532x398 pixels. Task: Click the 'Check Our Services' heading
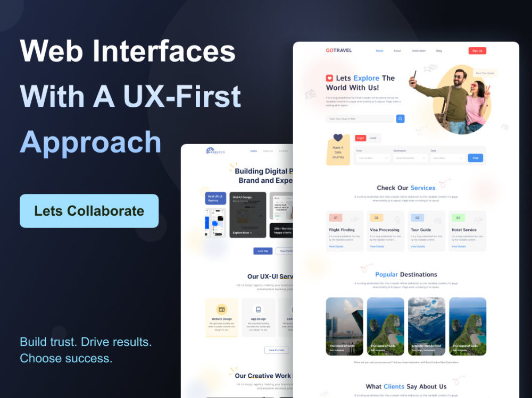tap(406, 188)
